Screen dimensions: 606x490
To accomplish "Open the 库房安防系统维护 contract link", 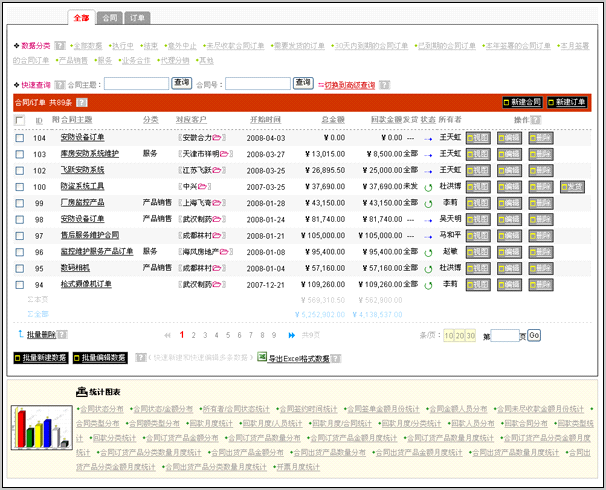I will tap(89, 154).
